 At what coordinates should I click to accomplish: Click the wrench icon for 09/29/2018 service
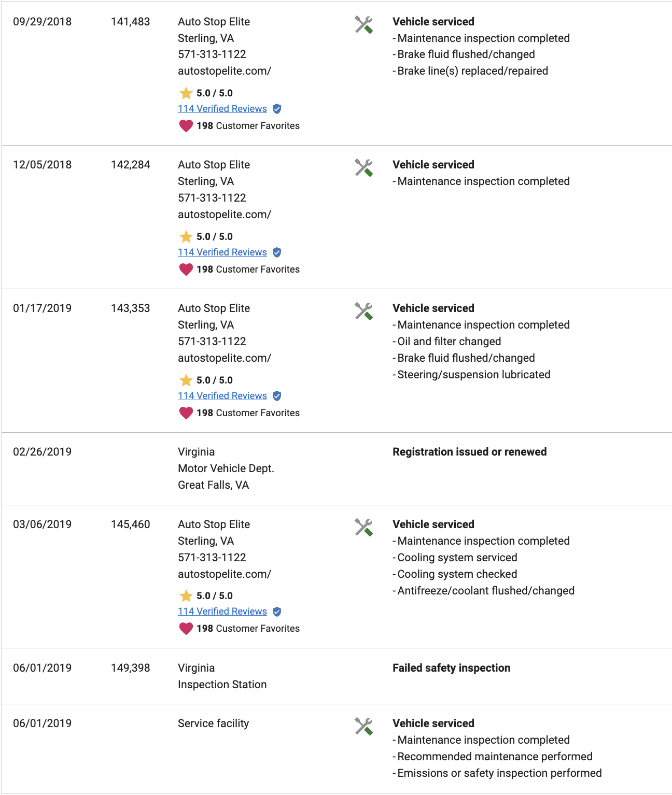click(x=363, y=24)
